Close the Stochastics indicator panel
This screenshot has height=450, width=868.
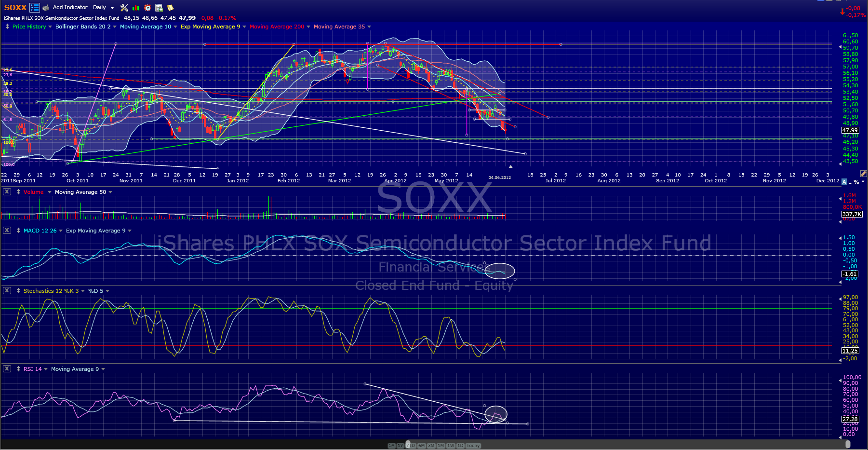point(7,291)
